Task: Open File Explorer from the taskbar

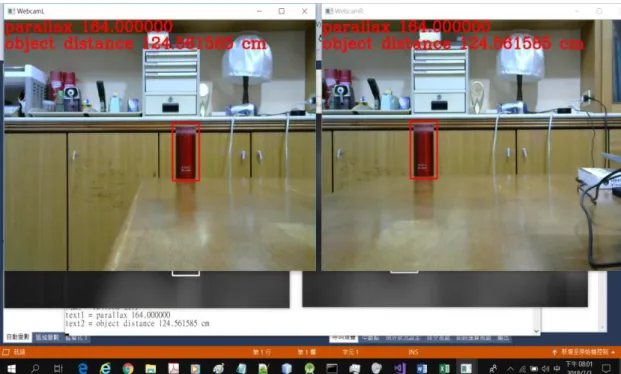Action: click(x=150, y=368)
